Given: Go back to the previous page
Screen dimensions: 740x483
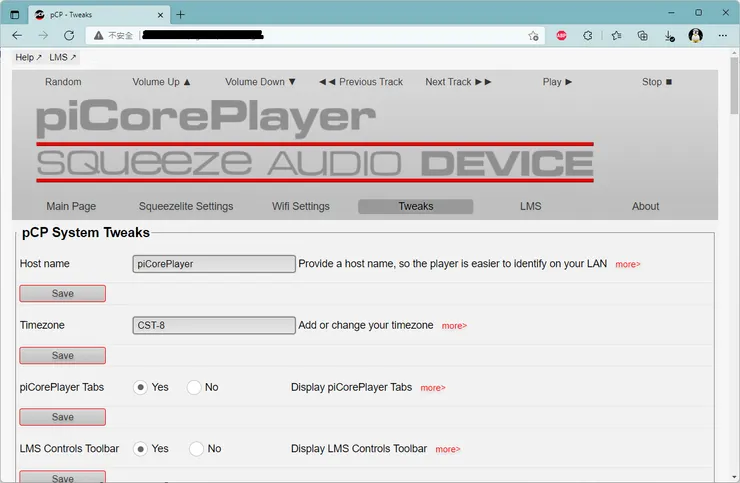Looking at the screenshot, I should (17, 35).
